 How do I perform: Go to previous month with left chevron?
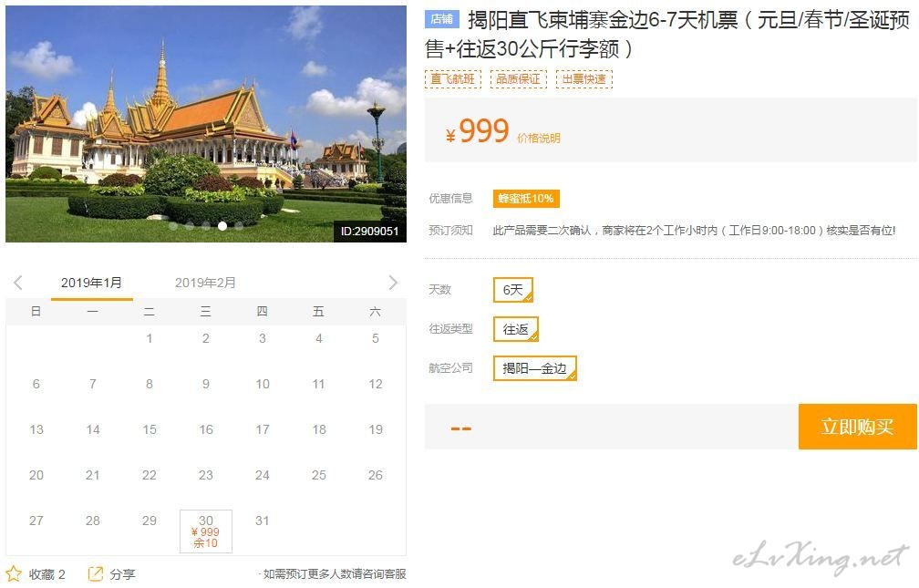(18, 283)
